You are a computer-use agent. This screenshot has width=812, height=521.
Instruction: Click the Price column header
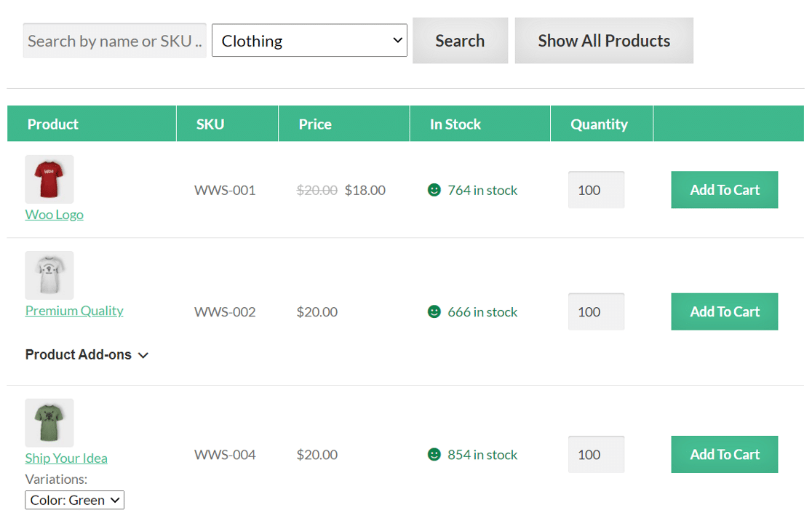(x=314, y=124)
